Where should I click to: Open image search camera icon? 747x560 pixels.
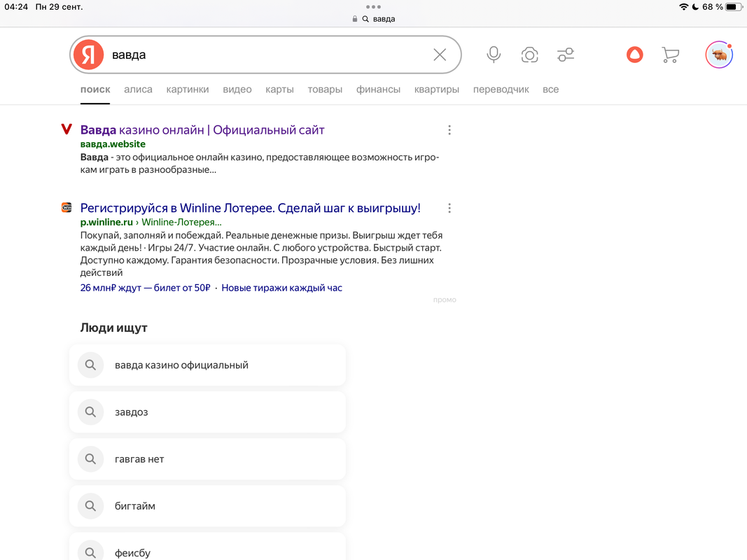529,55
